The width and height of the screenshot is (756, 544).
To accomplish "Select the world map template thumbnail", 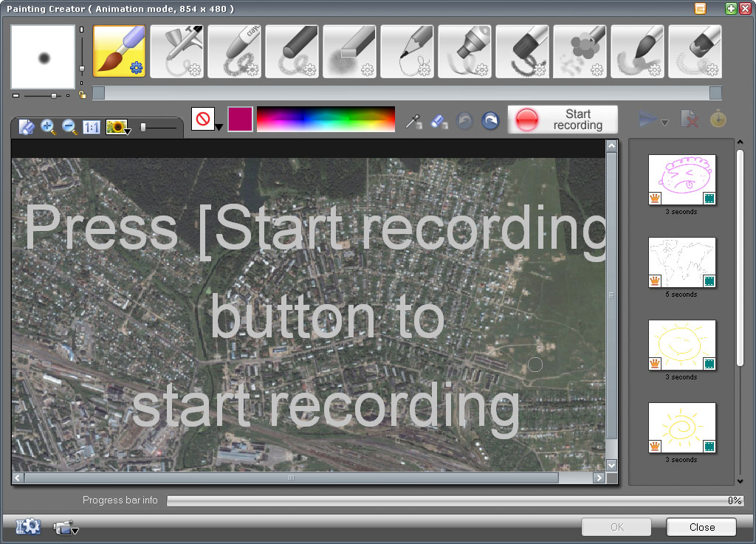I will click(x=681, y=263).
